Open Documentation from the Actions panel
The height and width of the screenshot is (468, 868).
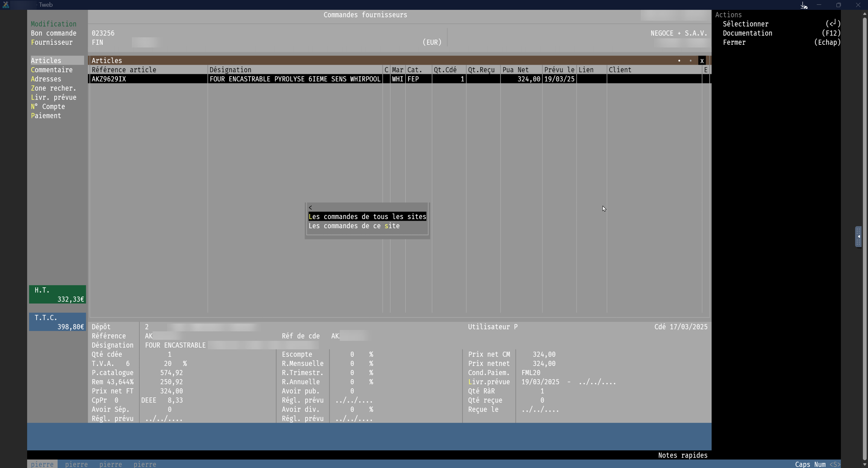point(747,33)
